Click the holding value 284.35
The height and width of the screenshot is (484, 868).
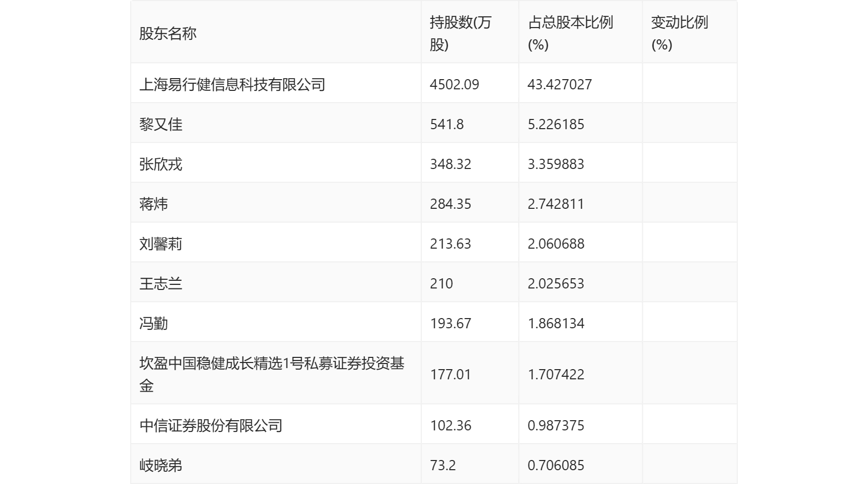(x=450, y=204)
